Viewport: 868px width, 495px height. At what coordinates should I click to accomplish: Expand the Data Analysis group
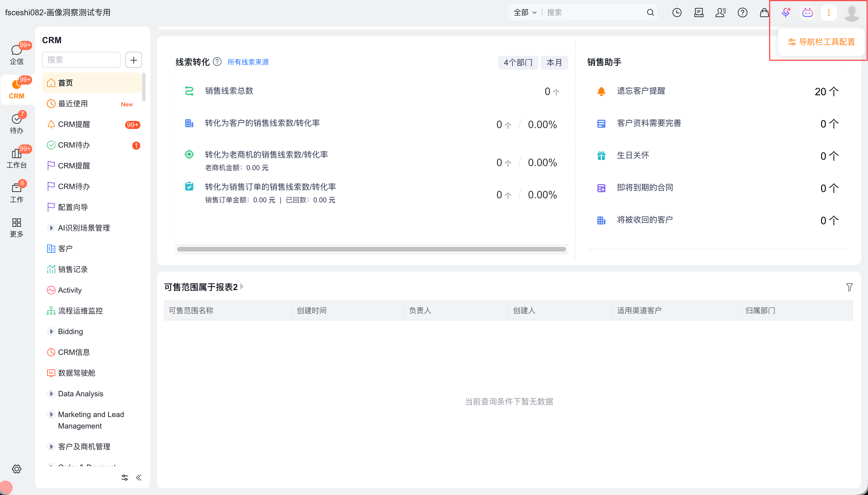click(x=51, y=394)
